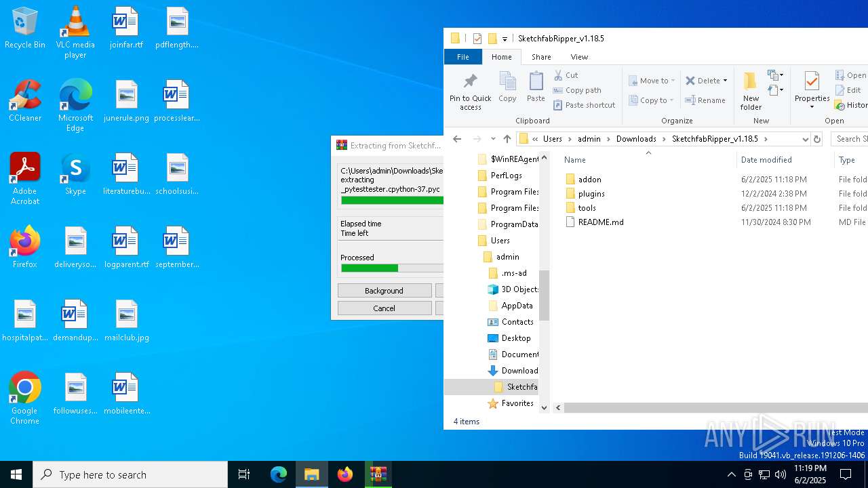Switch to the View ribbon tab
Screen dimensions: 868x488
tap(579, 57)
